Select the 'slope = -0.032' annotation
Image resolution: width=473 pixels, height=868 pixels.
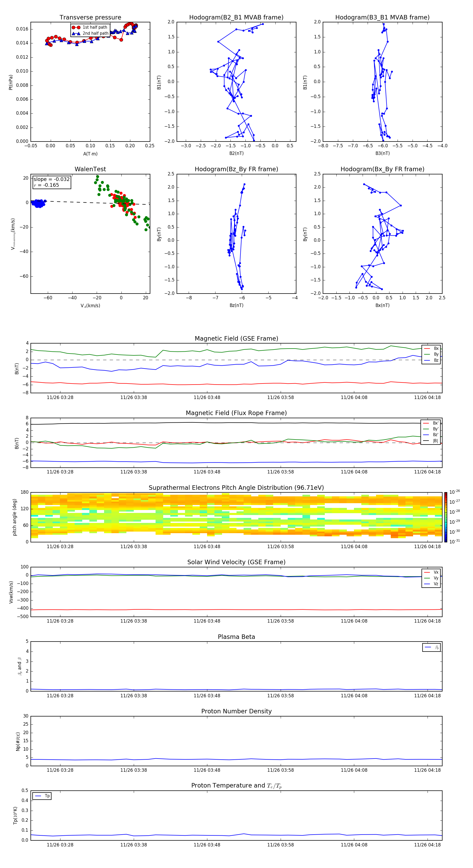52,179
